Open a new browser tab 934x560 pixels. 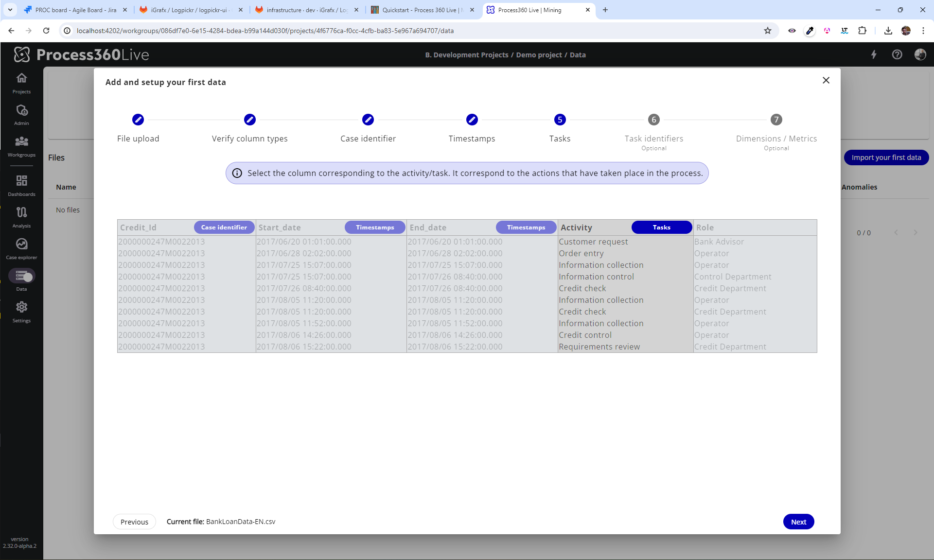(x=605, y=10)
